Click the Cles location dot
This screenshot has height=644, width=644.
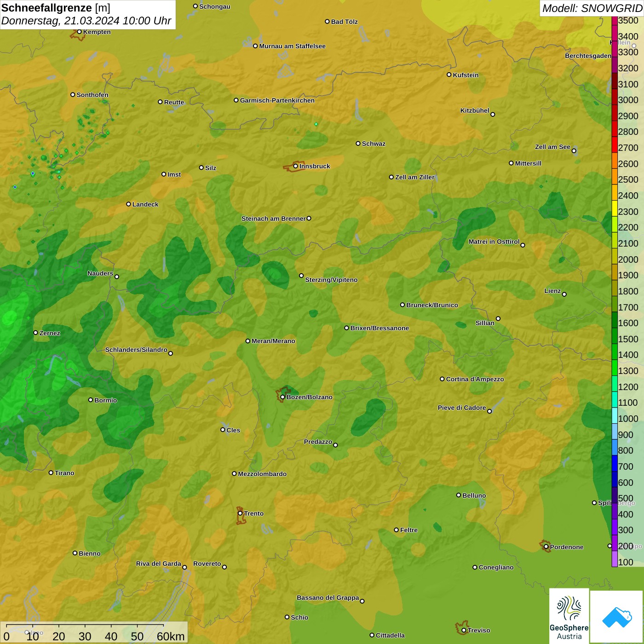pyautogui.click(x=223, y=430)
